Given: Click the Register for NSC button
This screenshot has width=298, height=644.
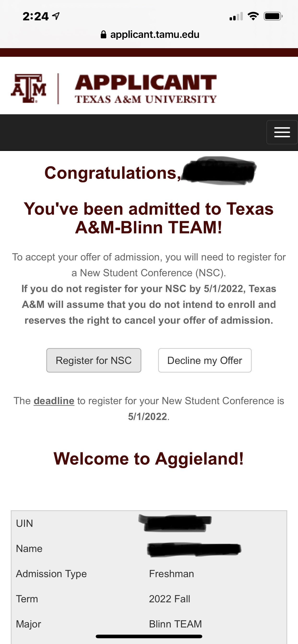Looking at the screenshot, I should pos(94,360).
